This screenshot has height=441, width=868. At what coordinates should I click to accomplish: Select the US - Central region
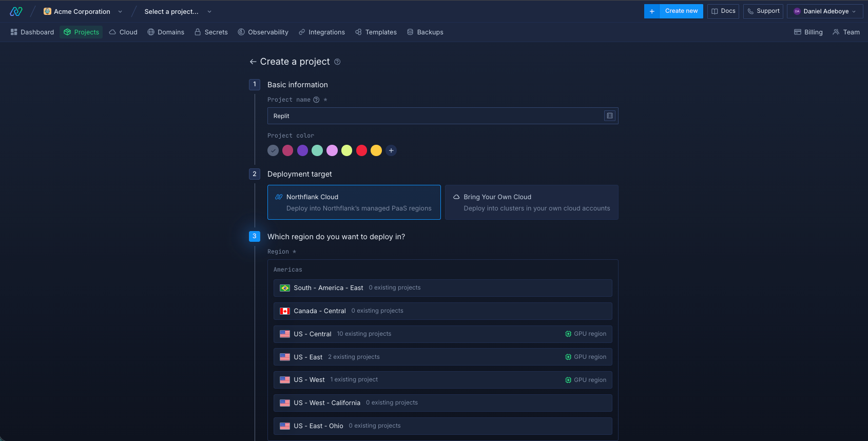(443, 334)
